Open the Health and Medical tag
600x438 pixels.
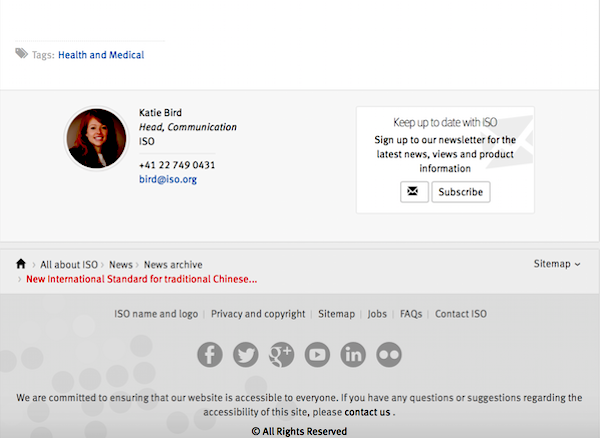click(x=101, y=55)
